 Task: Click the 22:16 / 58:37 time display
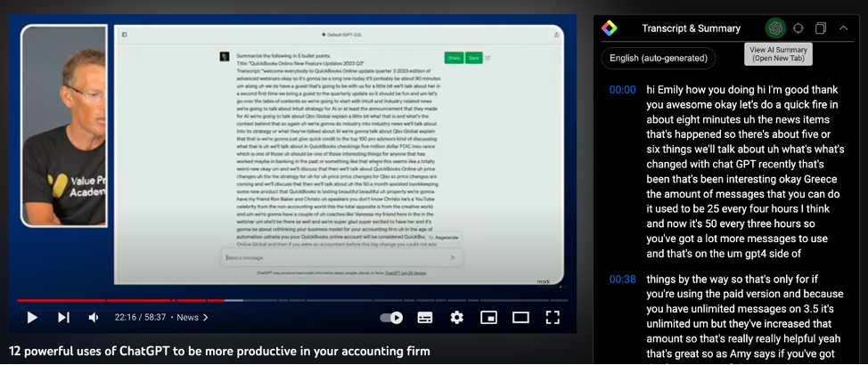[x=140, y=318]
